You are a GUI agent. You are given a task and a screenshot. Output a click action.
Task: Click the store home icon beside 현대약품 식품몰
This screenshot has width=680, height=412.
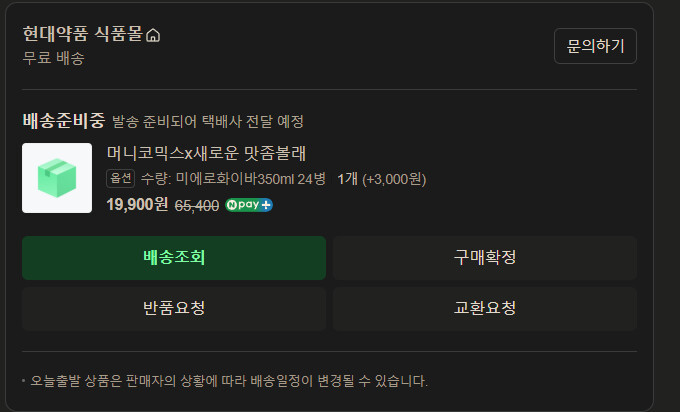[x=153, y=35]
